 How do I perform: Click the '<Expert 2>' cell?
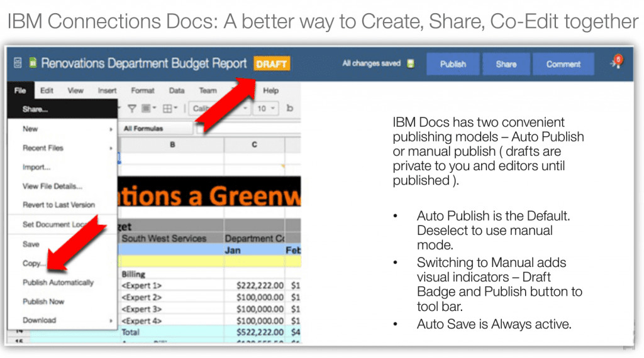(x=171, y=297)
